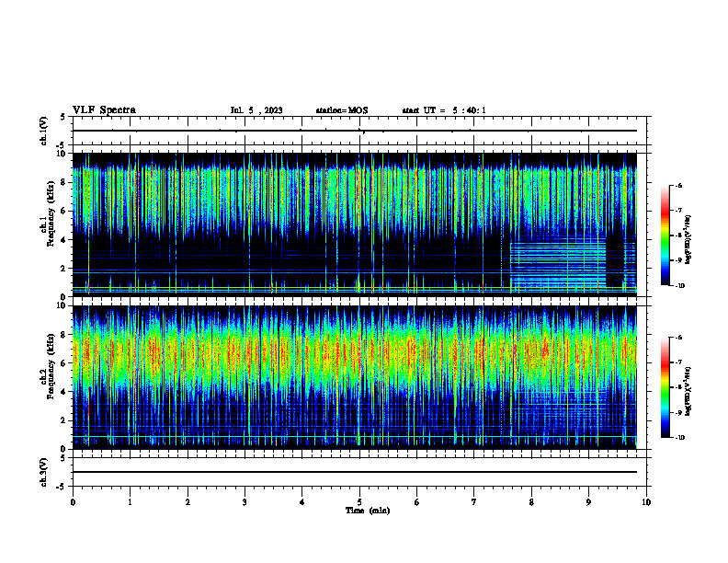Viewport: 728px width, 563px height.
Task: Click the ch.2 "Frequency (kHz)" axis label
Action: tap(51, 366)
